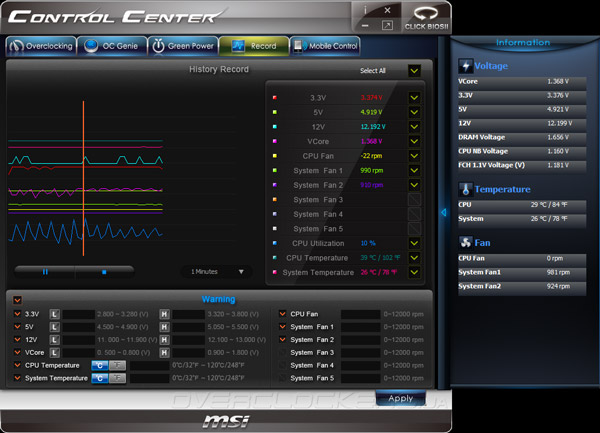The width and height of the screenshot is (600, 433).
Task: Select Celsius for System Temperature warning
Action: click(x=100, y=378)
